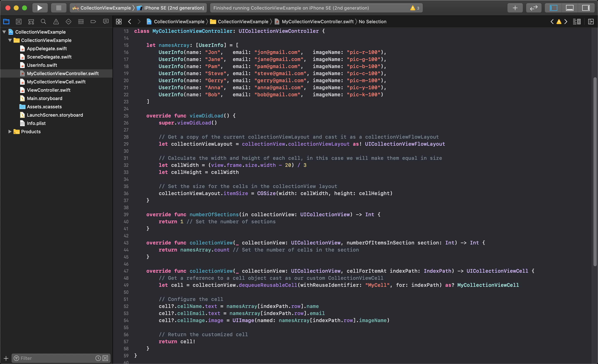Jump to previous issue arrow
Screen dimensions: 598x364
coord(552,22)
